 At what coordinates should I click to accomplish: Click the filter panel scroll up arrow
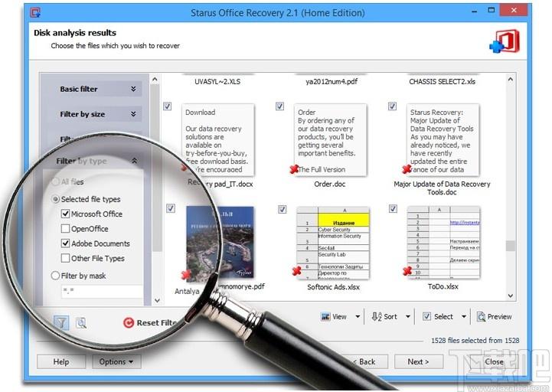coord(155,80)
